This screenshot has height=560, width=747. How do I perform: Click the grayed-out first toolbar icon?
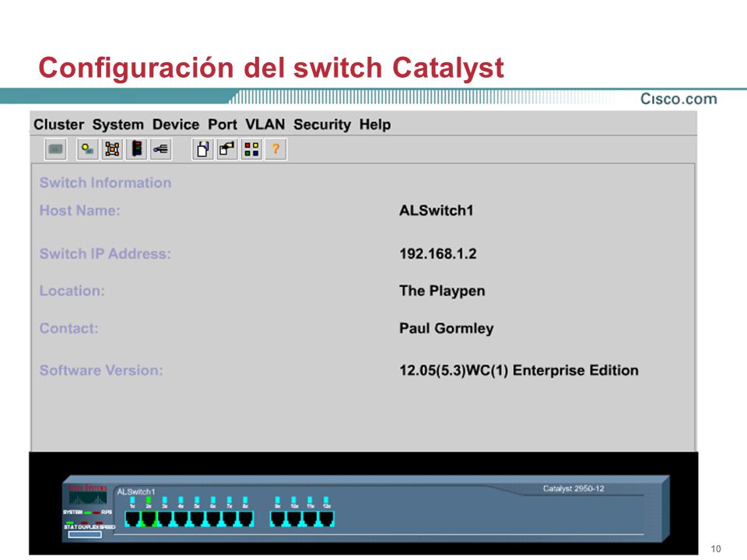click(56, 149)
